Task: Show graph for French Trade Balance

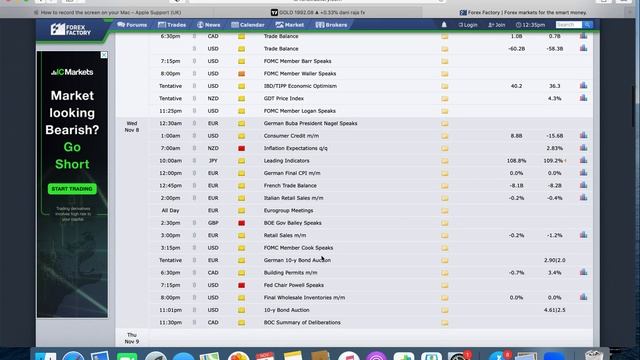Action: click(583, 185)
